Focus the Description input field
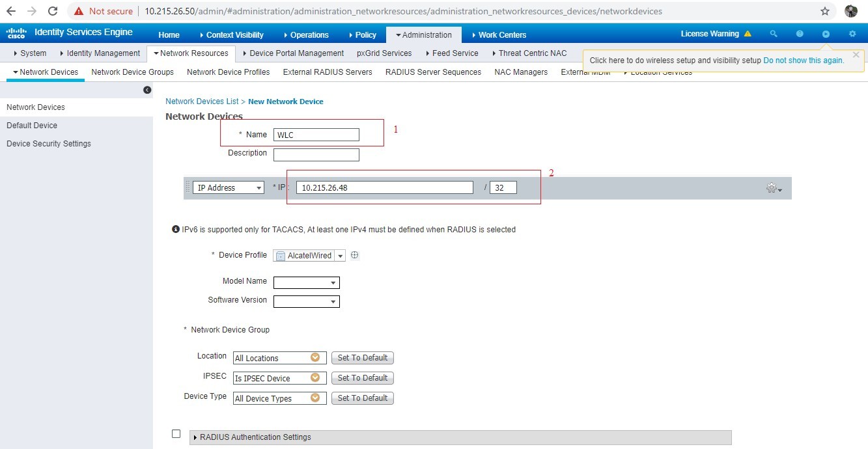This screenshot has width=868, height=449. tap(316, 155)
